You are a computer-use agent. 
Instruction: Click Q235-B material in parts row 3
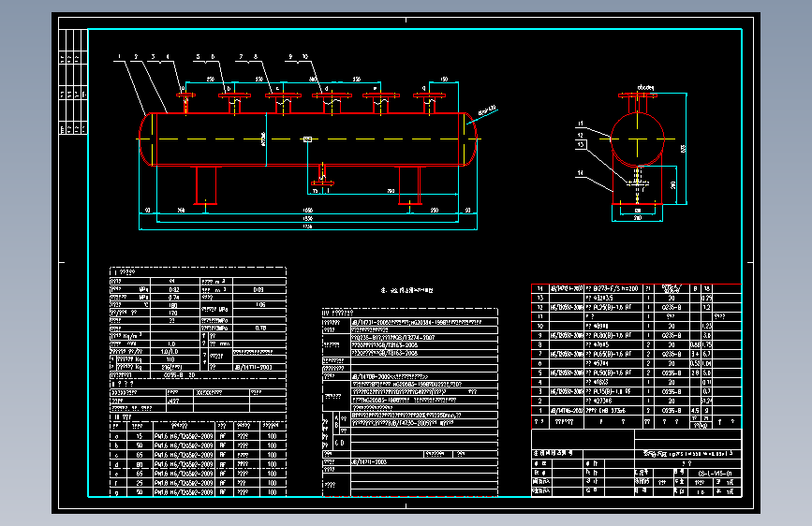672,392
